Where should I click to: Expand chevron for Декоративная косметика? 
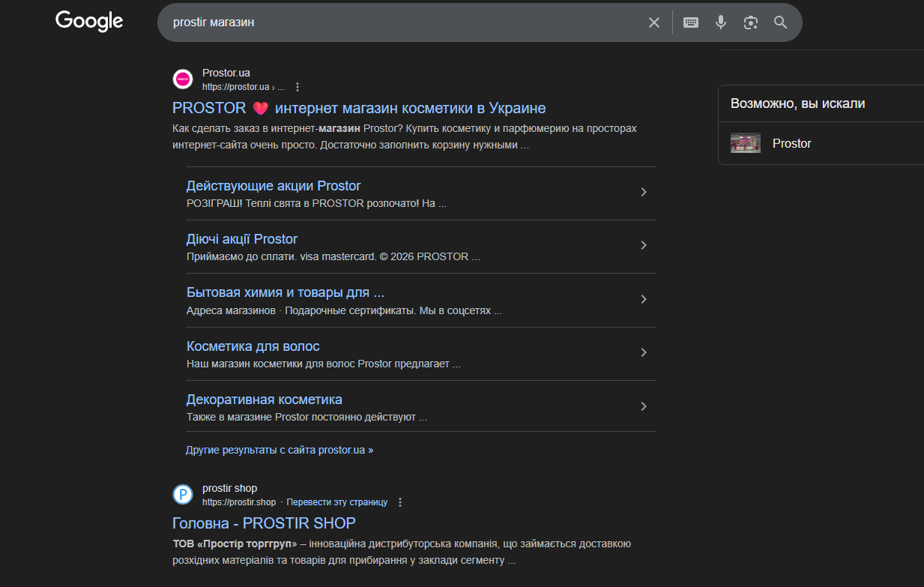(x=643, y=406)
